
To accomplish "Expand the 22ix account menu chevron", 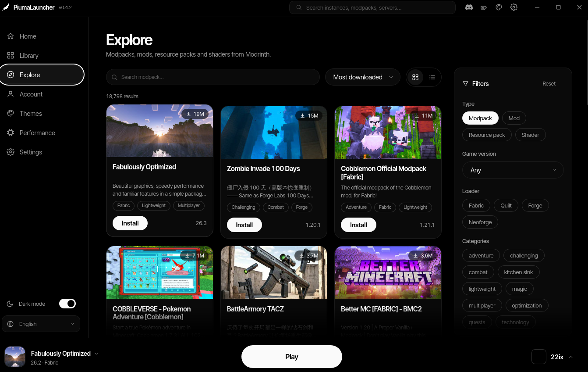I will tap(570, 357).
